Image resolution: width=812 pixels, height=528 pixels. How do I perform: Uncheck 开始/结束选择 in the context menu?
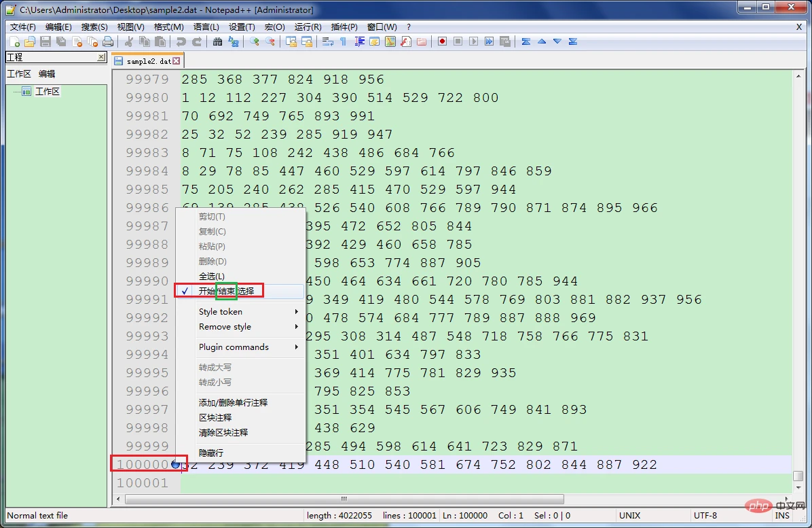[240, 292]
